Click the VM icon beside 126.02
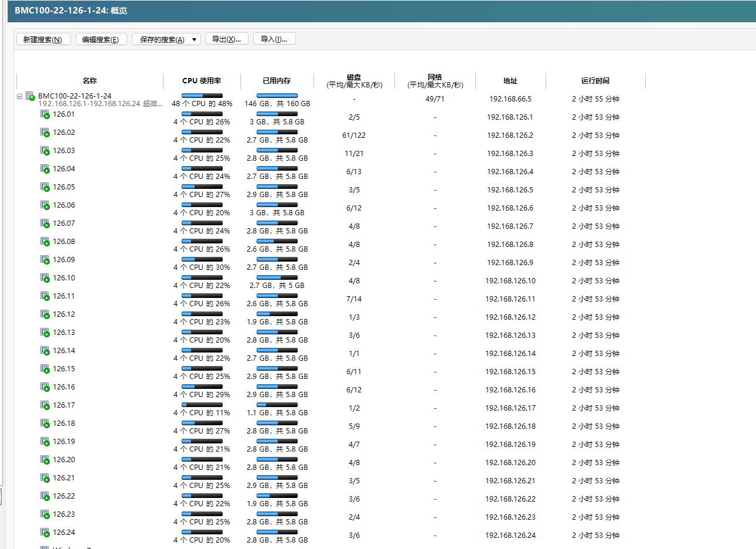756x549 pixels. 45,133
